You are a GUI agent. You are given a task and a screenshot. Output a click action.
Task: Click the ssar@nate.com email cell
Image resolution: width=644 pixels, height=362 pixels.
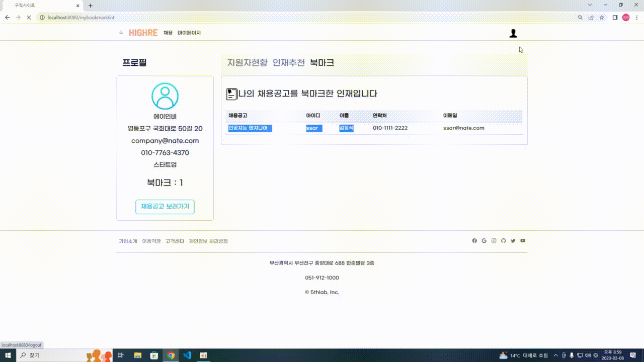[464, 128]
